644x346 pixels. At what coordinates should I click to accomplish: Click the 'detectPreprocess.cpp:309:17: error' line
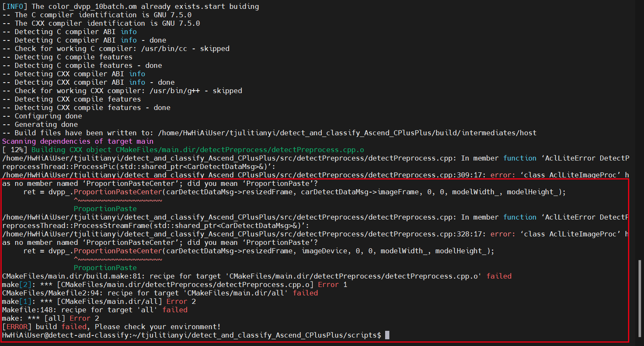316,175
